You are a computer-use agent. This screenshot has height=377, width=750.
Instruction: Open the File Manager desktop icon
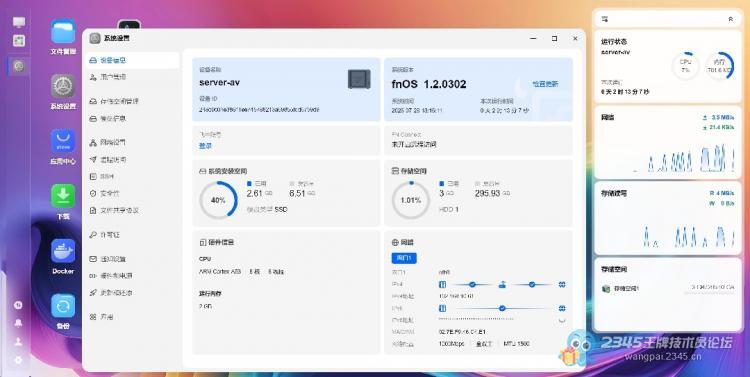click(63, 31)
